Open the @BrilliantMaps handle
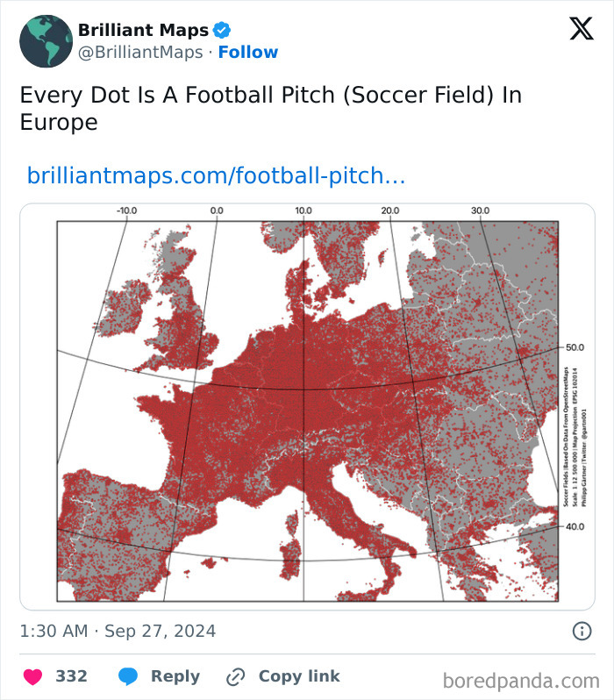 pos(140,53)
